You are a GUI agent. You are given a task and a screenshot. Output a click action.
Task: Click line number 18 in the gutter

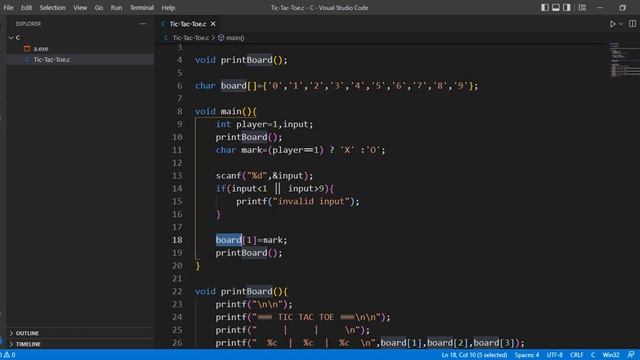(x=177, y=240)
